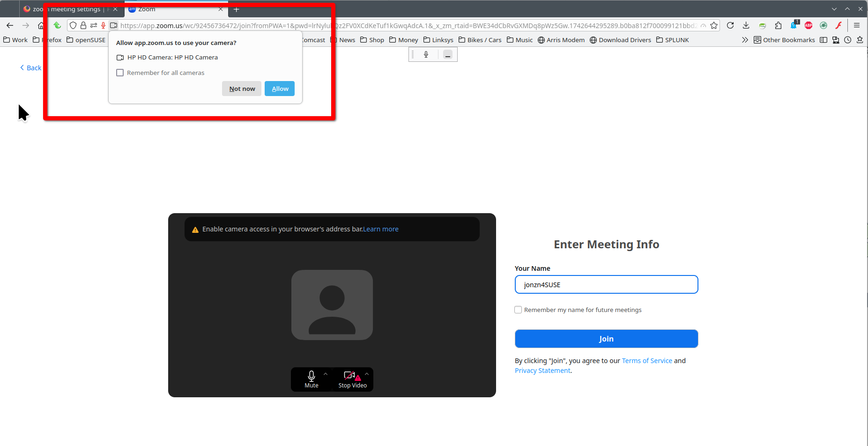Go back using the browser back arrow
This screenshot has height=446, width=868.
click(10, 25)
